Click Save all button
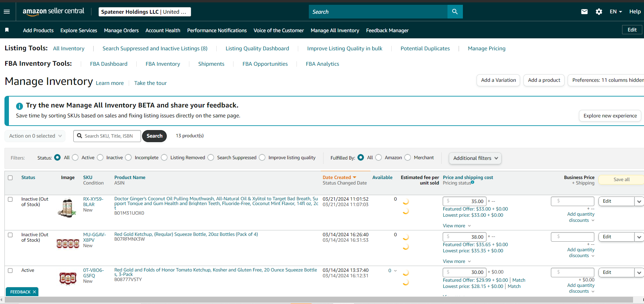 [x=621, y=179]
